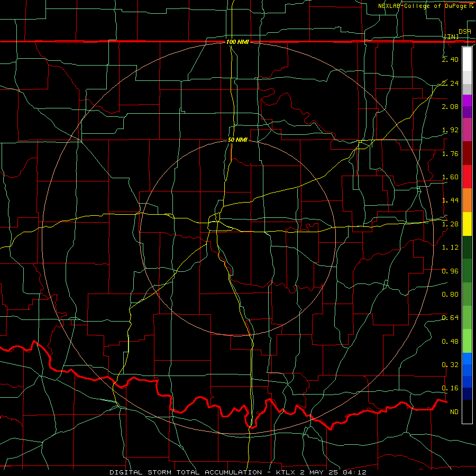The width and height of the screenshot is (476, 476).
Task: Select the 0.32 scale value
Action: (450, 365)
